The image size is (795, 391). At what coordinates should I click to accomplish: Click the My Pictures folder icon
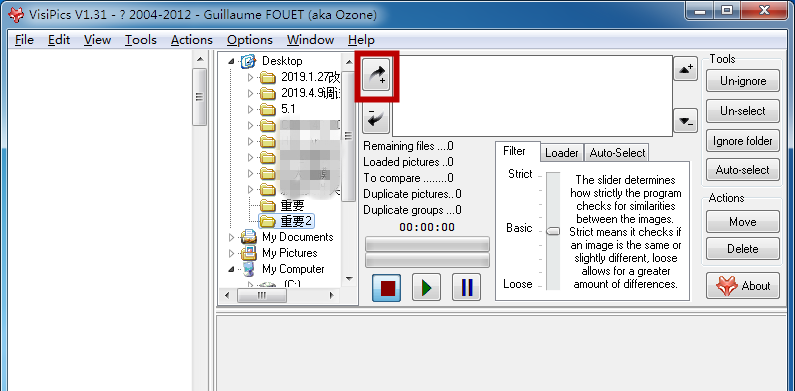pos(248,253)
